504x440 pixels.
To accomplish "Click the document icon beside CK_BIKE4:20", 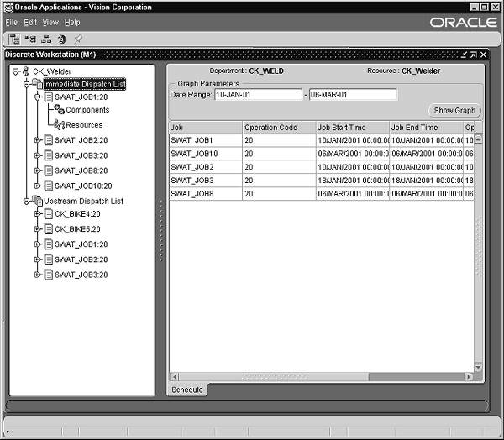I will click(x=49, y=214).
